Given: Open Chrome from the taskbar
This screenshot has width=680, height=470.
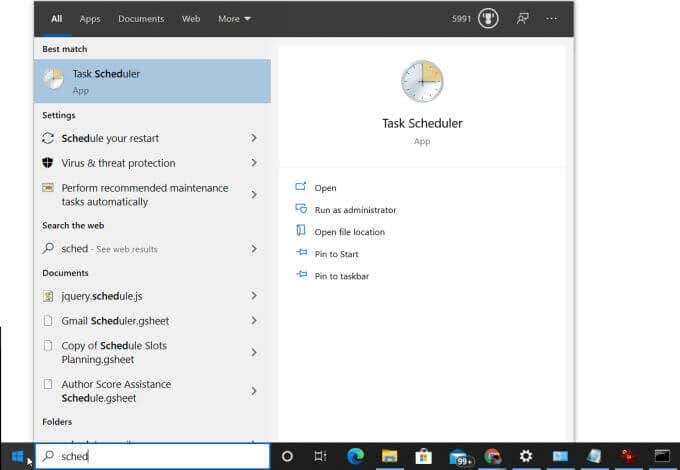Looking at the screenshot, I should pyautogui.click(x=492, y=457).
